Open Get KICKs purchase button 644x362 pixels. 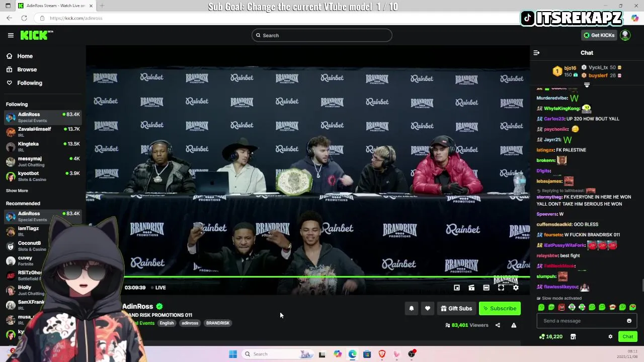pyautogui.click(x=599, y=35)
